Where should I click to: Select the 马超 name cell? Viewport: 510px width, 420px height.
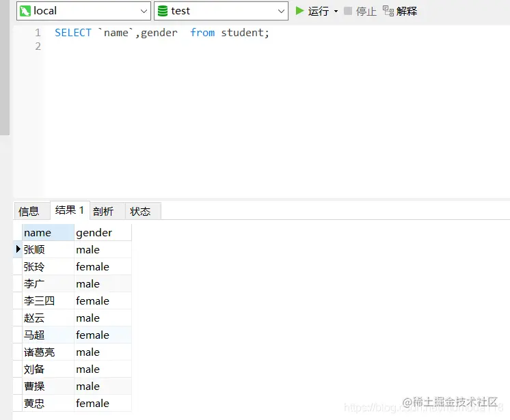pyautogui.click(x=48, y=335)
